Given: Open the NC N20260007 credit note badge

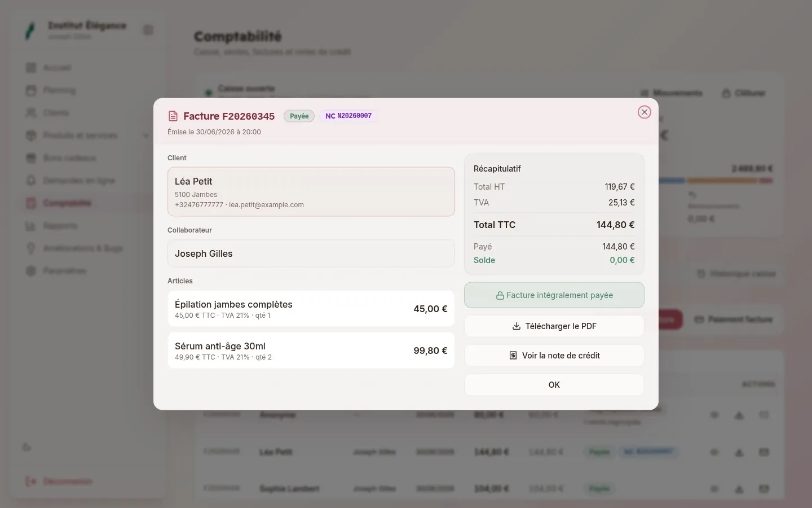Looking at the screenshot, I should (348, 116).
